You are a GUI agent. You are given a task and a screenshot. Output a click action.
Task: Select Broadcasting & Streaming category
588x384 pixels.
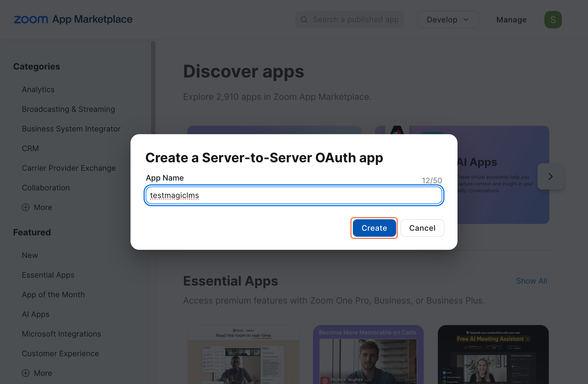tap(68, 109)
